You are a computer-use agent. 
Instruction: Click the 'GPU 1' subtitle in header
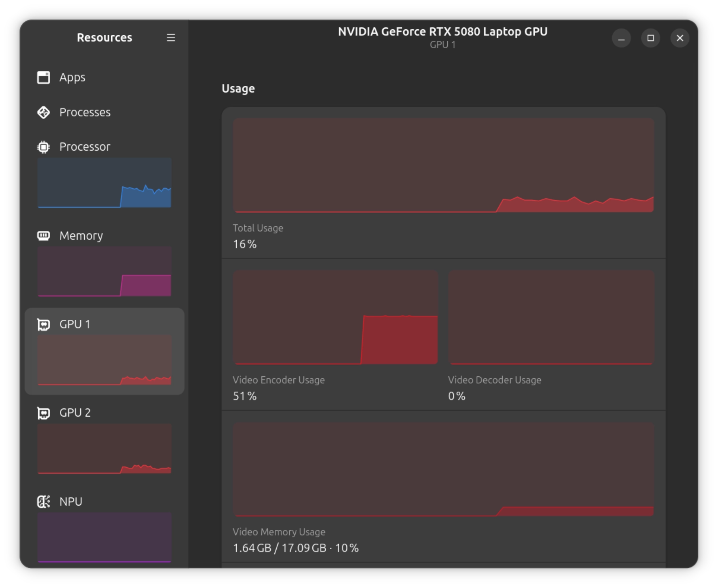[x=443, y=45]
